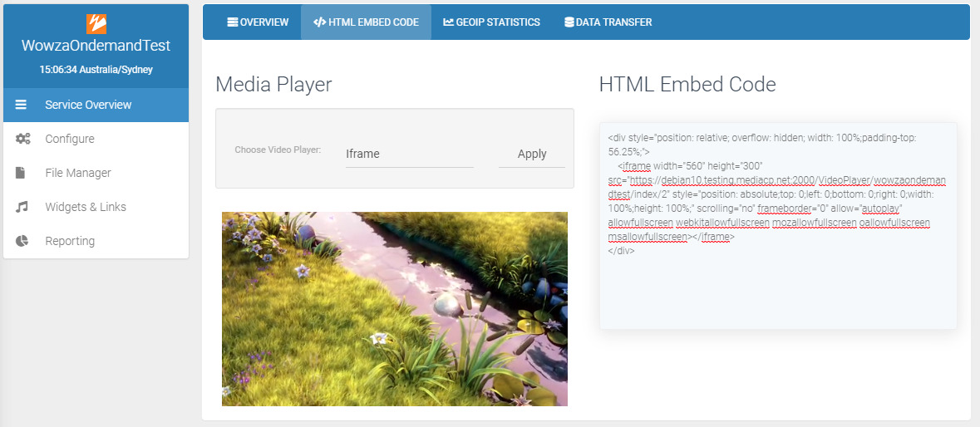The image size is (980, 427).
Task: Click the closing </div> line in embed code
Action: coord(621,251)
